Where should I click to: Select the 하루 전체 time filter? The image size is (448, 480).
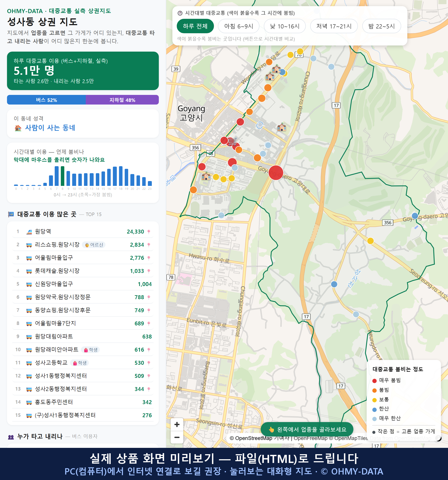click(x=195, y=26)
